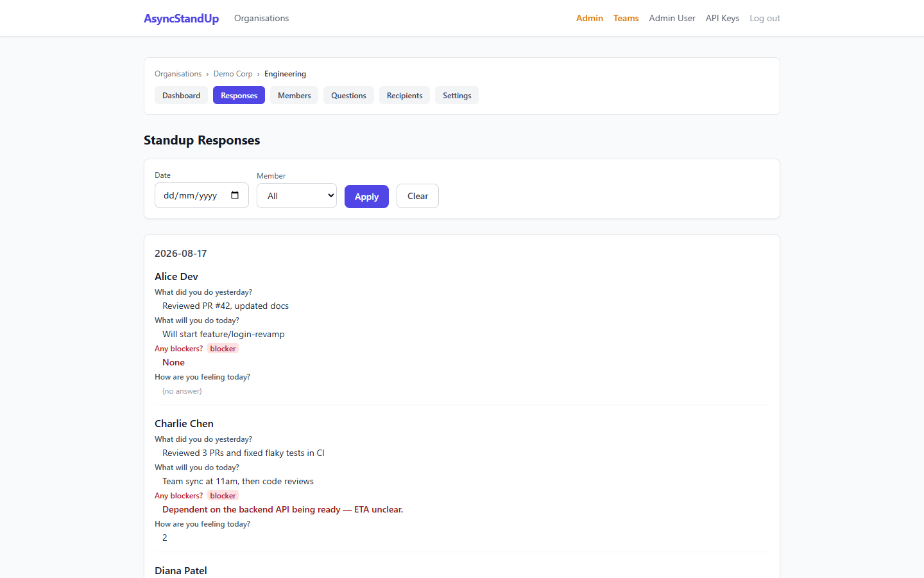924x578 pixels.
Task: Open API Keys page
Action: tap(723, 18)
